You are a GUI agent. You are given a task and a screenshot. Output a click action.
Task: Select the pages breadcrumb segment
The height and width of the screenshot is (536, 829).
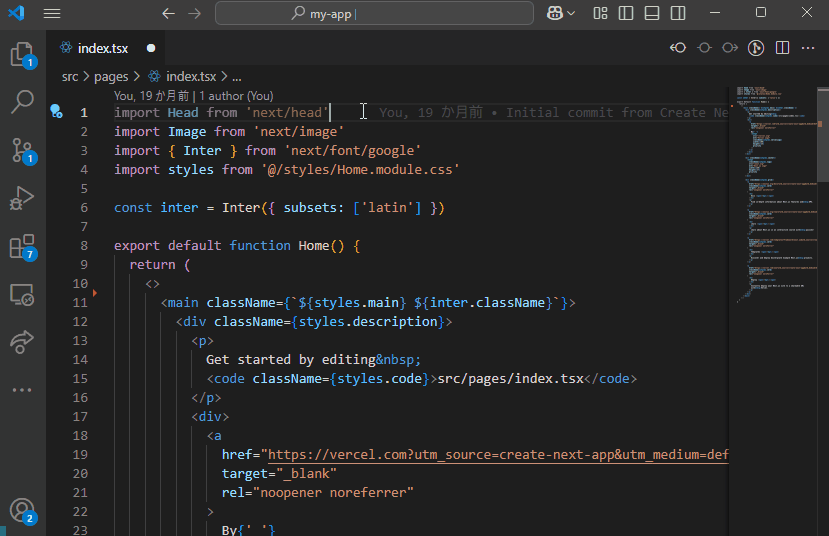[x=111, y=77]
